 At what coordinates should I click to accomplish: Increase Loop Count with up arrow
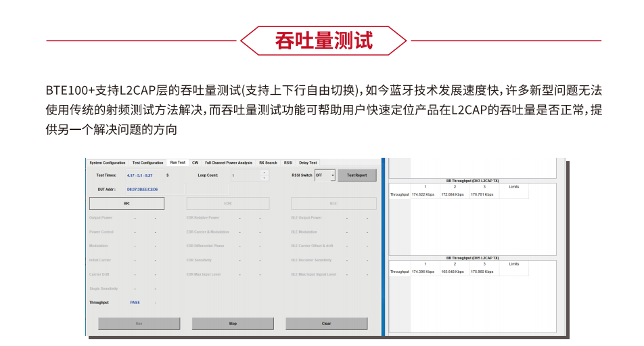point(264,173)
